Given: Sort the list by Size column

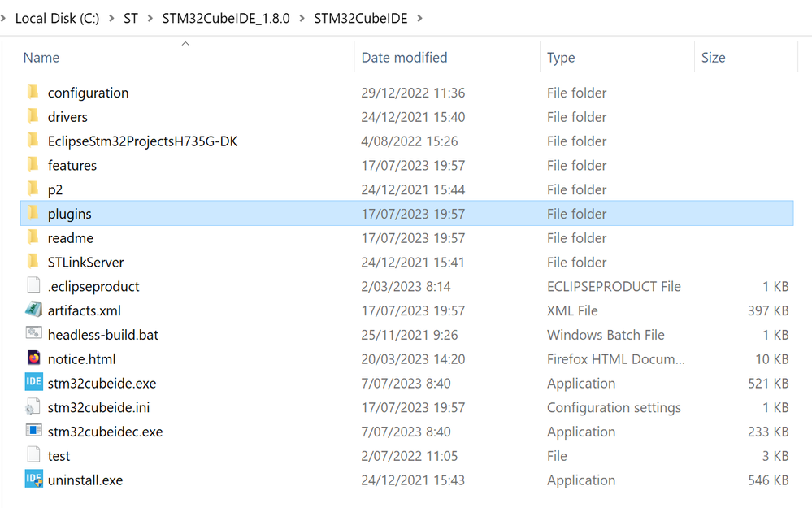Looking at the screenshot, I should tap(713, 58).
